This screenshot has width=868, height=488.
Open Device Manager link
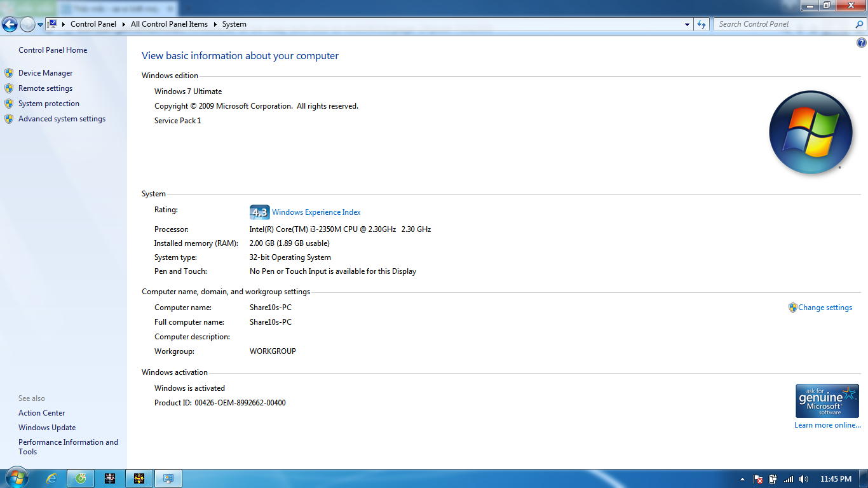click(x=45, y=73)
